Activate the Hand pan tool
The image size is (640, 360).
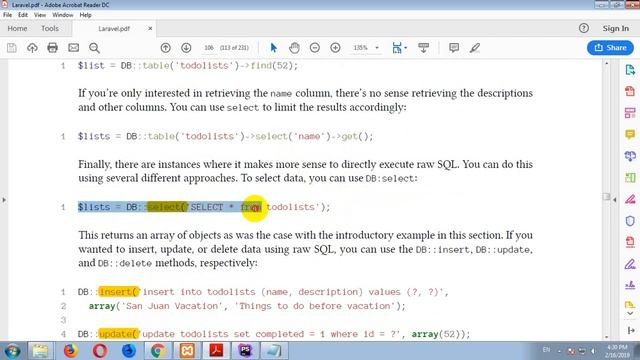pos(294,48)
